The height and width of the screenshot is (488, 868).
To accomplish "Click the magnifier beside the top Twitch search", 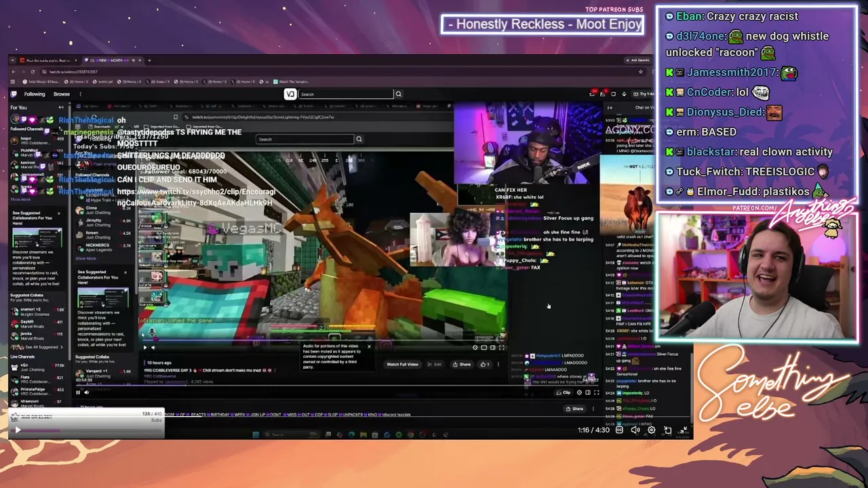I will tap(399, 94).
